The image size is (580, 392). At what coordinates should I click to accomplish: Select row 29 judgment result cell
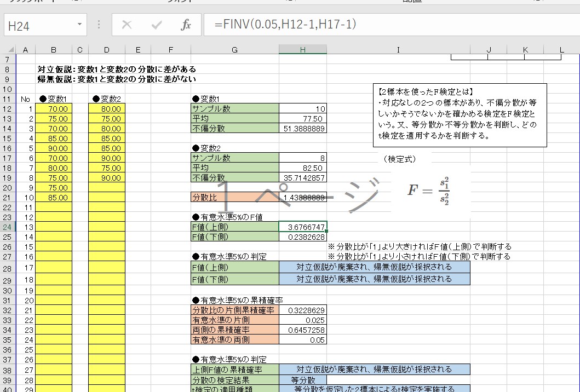[x=374, y=279]
